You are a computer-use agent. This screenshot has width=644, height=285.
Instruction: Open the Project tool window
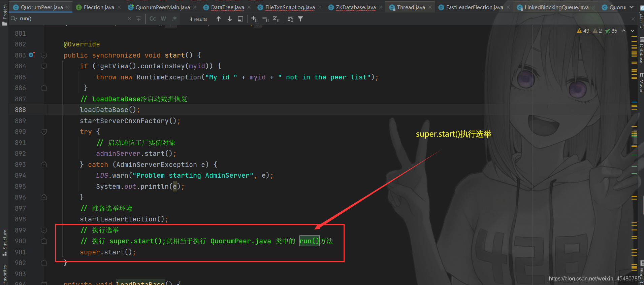point(4,15)
